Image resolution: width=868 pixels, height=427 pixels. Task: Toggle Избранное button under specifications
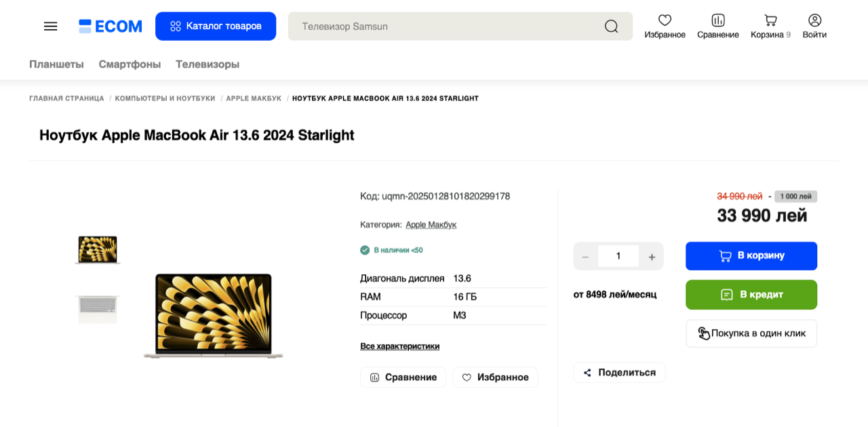(x=495, y=377)
